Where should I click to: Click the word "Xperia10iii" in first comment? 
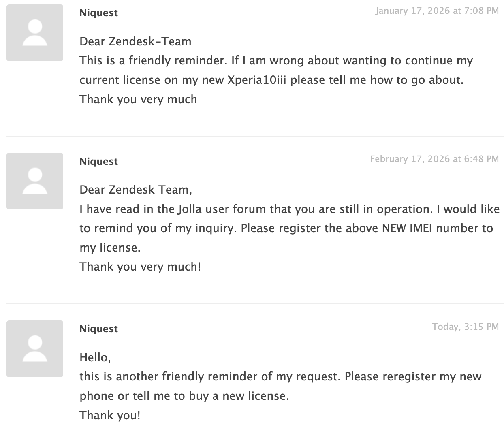(x=257, y=80)
